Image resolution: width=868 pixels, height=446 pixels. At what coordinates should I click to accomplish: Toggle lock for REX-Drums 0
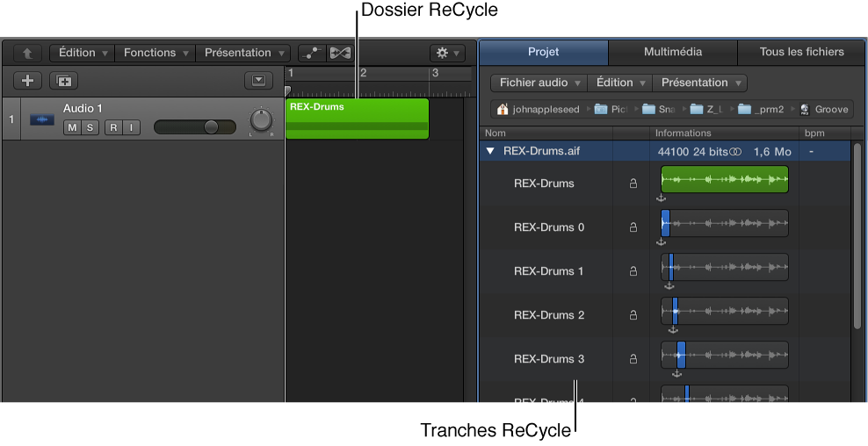pyautogui.click(x=633, y=227)
